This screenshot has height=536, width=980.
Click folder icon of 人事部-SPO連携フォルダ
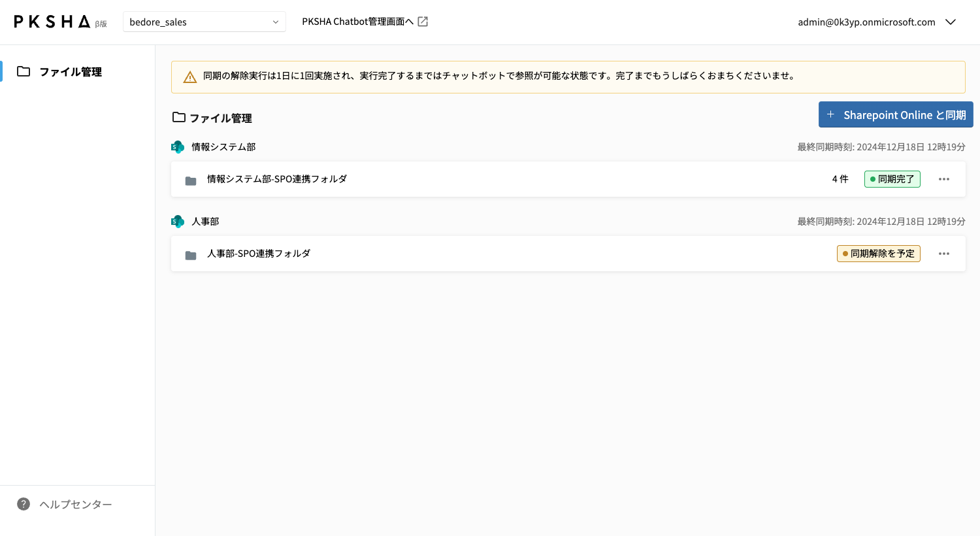191,255
